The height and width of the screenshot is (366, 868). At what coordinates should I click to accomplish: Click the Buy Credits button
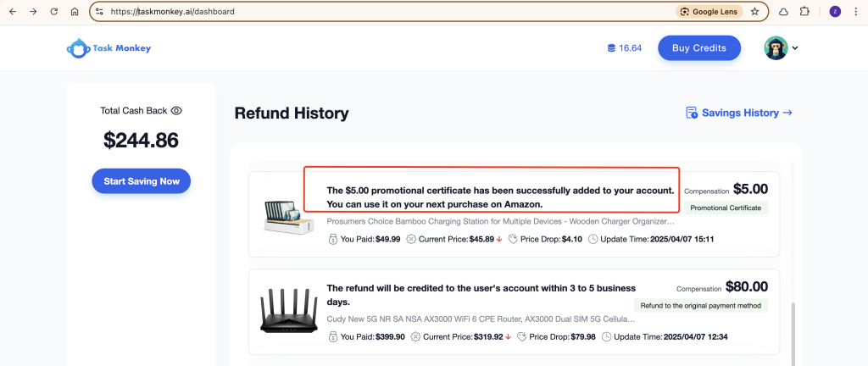[x=699, y=48]
